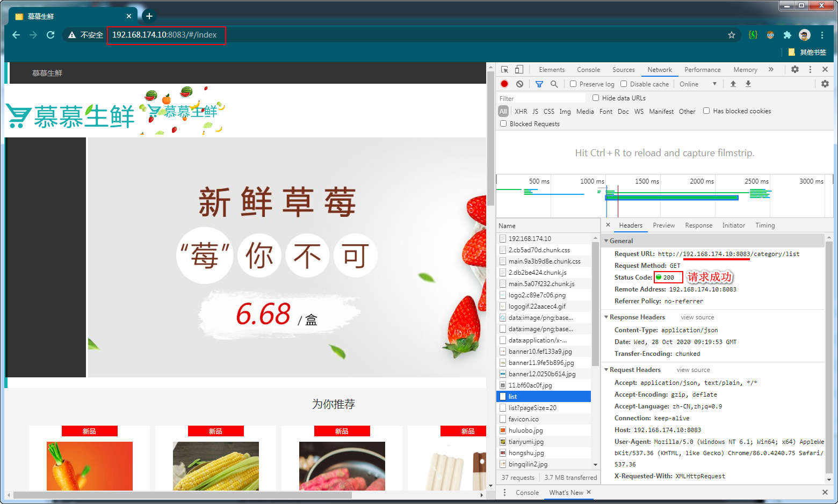Reload the current page

pyautogui.click(x=50, y=35)
